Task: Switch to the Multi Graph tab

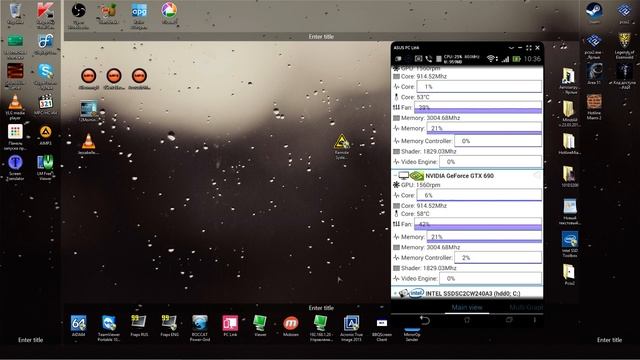Action: click(526, 307)
